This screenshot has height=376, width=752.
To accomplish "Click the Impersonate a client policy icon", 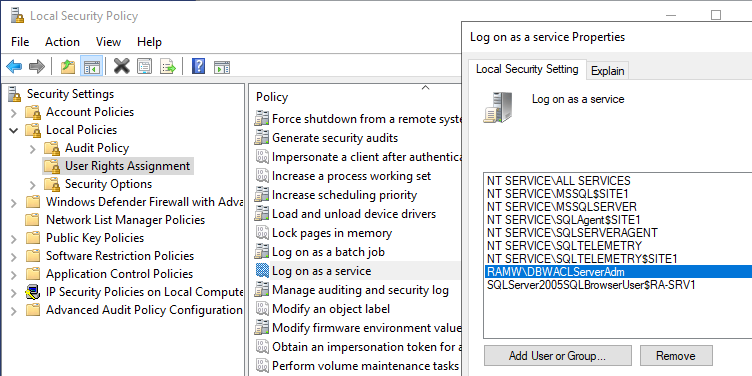I will [x=262, y=157].
